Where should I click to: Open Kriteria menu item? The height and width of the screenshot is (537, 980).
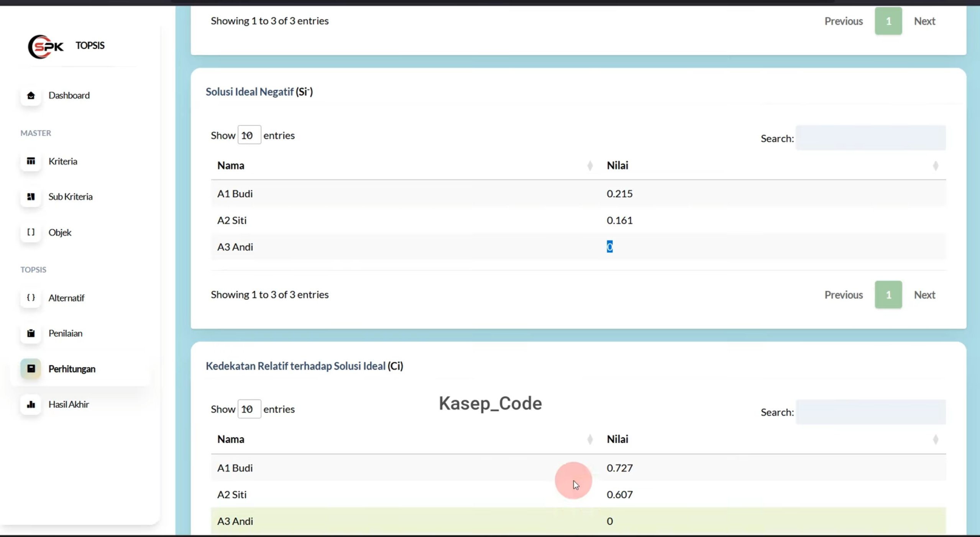point(63,161)
